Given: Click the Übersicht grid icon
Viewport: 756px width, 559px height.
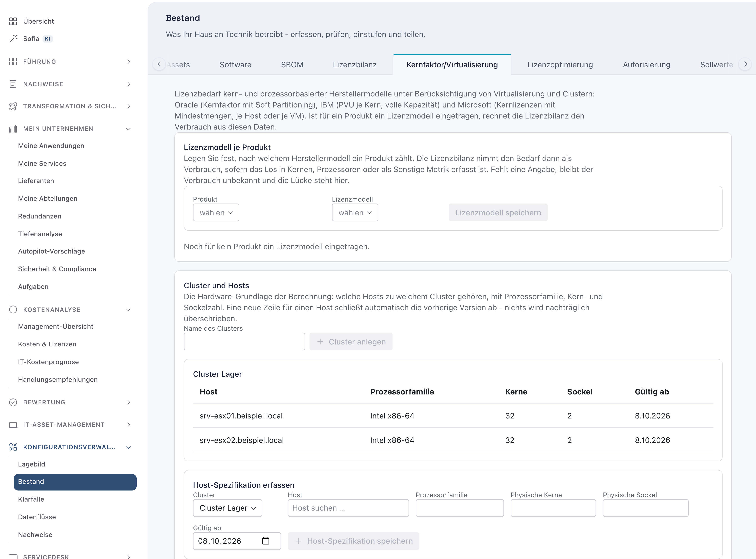Looking at the screenshot, I should click(x=13, y=21).
